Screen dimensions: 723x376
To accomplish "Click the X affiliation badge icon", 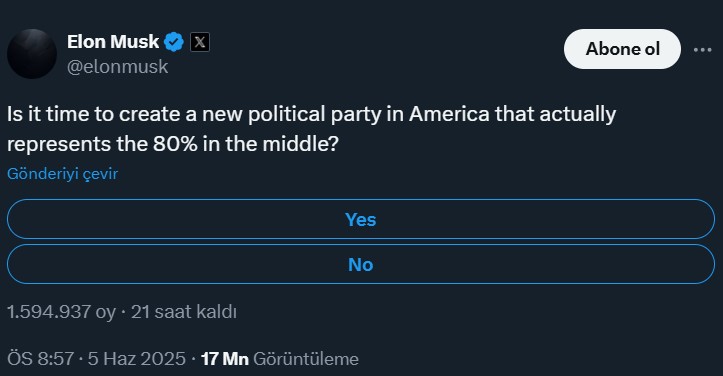I will coord(200,42).
